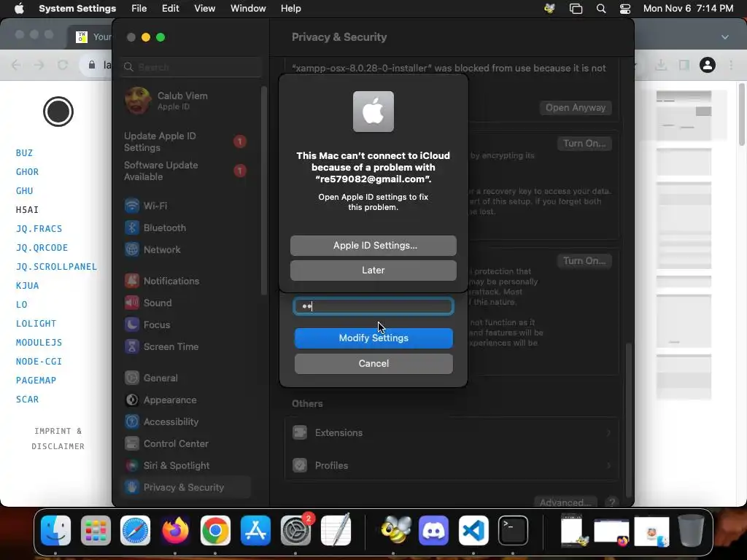Screen dimensions: 747x560
Task: Open Discord from the Dock
Action: point(433,530)
